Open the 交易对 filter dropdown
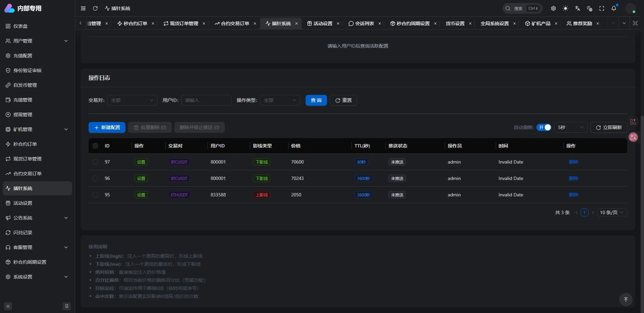Screen dimensions: 644x313 tap(132, 100)
